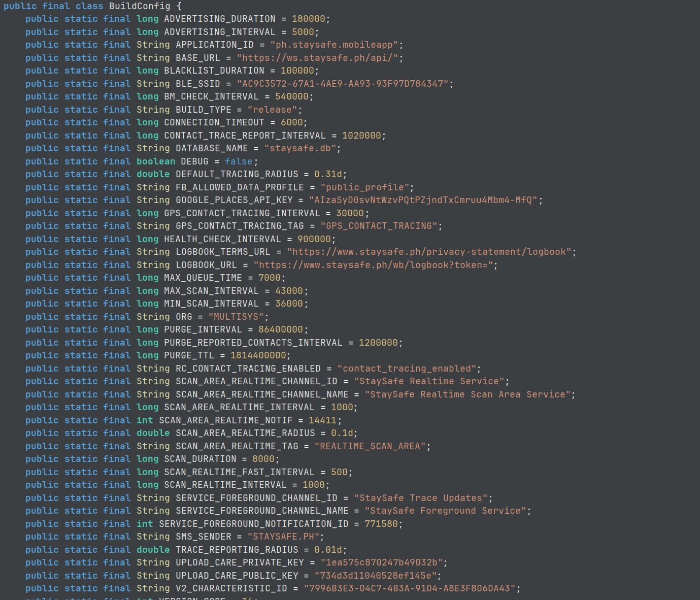Click the BLE_SSID UUID string value
The height and width of the screenshot is (600, 700).
343,84
